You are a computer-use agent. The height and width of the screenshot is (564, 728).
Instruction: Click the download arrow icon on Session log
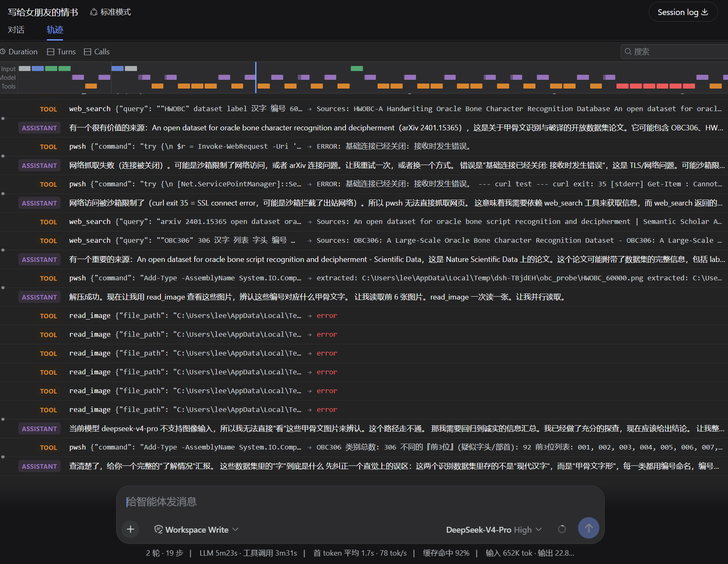pos(705,12)
